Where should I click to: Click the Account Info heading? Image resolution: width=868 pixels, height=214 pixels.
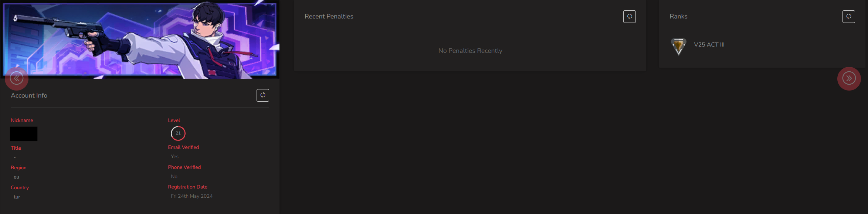click(x=29, y=95)
